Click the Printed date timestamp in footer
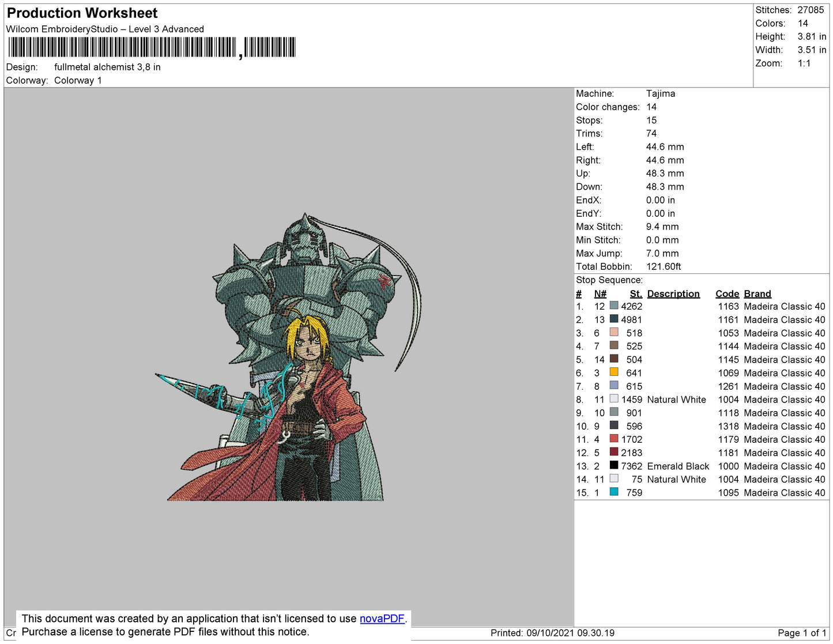The width and height of the screenshot is (833, 644). pos(552,633)
